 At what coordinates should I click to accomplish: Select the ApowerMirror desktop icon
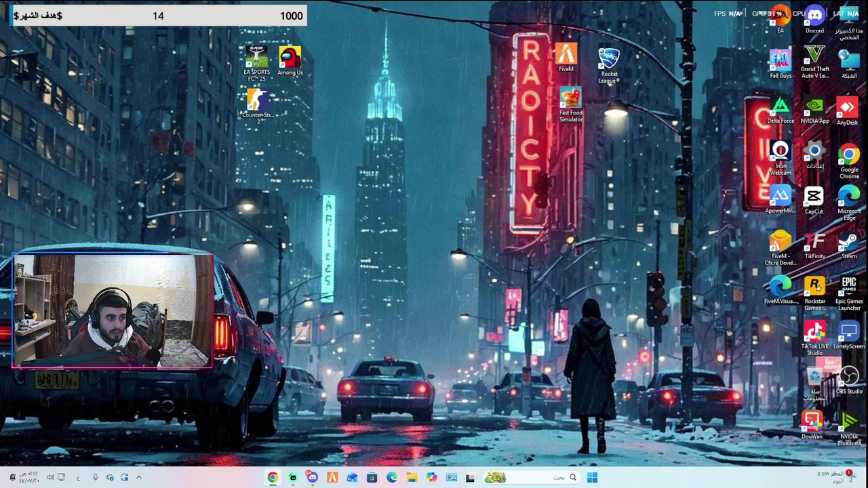tap(780, 199)
